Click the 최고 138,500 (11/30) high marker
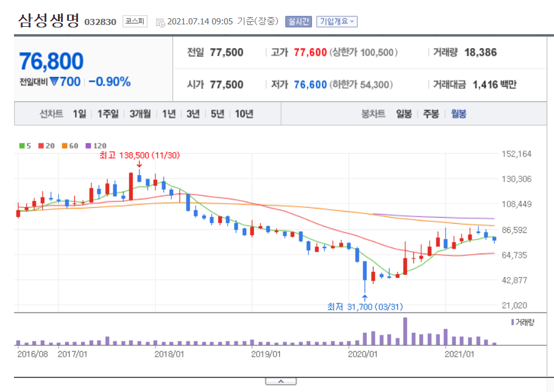This screenshot has height=392, width=554. [x=140, y=155]
